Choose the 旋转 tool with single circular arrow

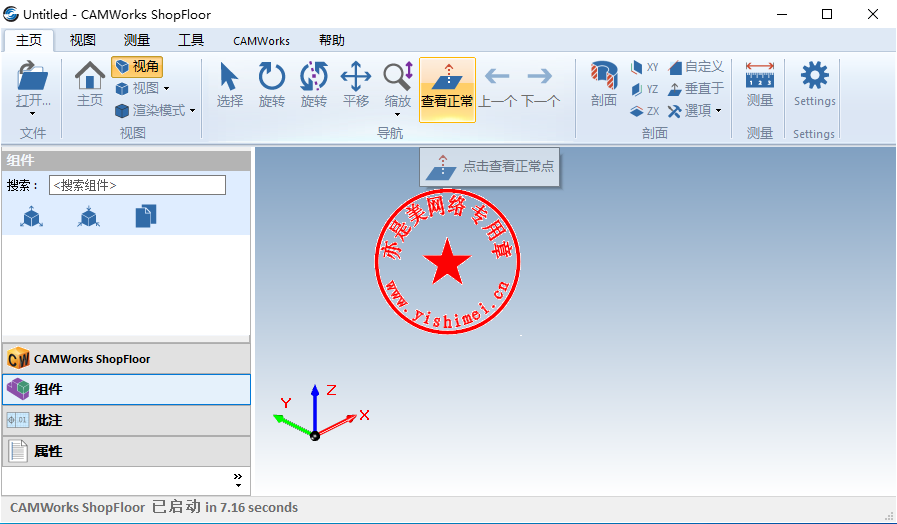pos(272,85)
